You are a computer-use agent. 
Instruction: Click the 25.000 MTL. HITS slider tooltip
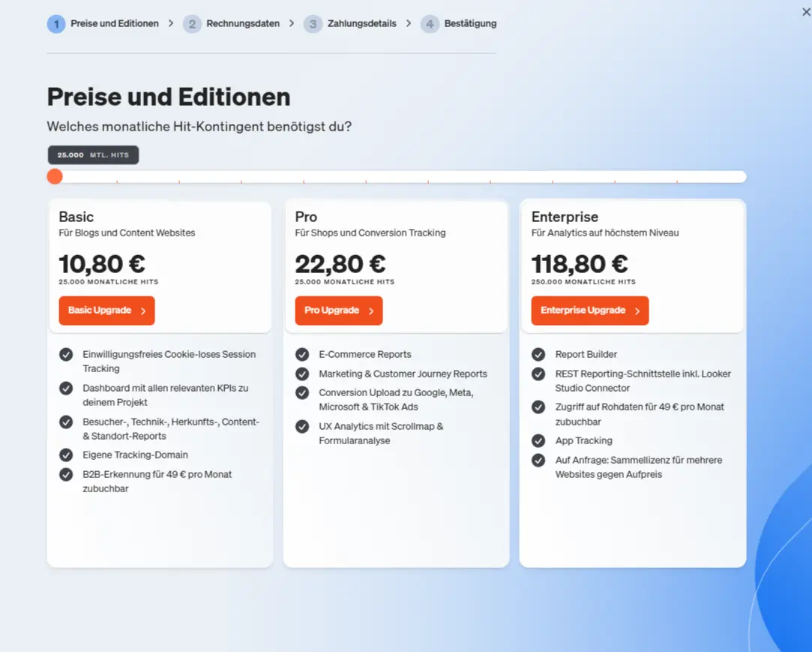93,155
